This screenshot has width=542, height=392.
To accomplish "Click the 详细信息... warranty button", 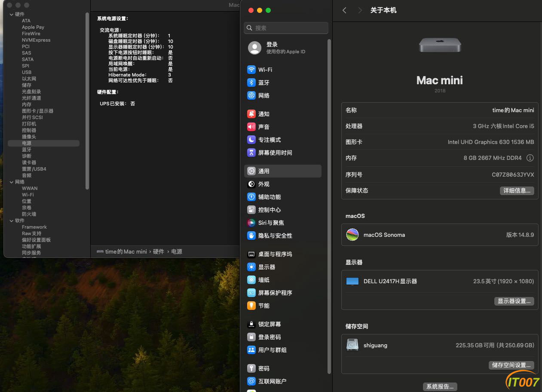I will [x=517, y=190].
